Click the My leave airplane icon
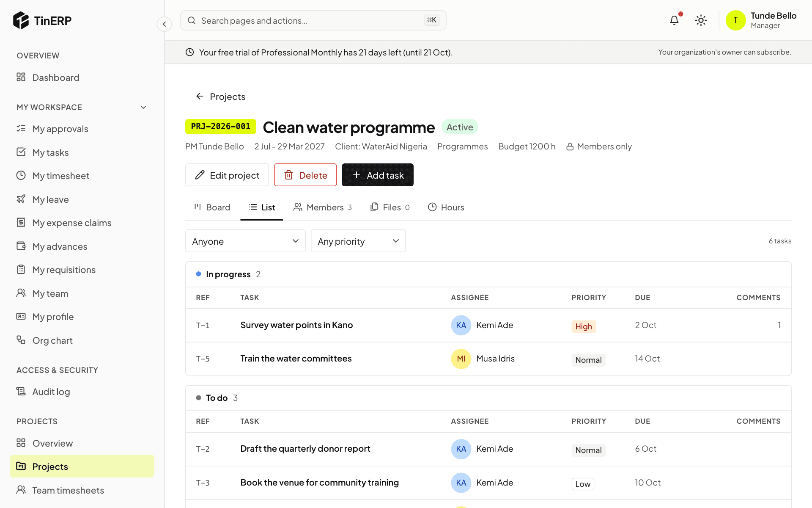The width and height of the screenshot is (812, 508). tap(21, 199)
